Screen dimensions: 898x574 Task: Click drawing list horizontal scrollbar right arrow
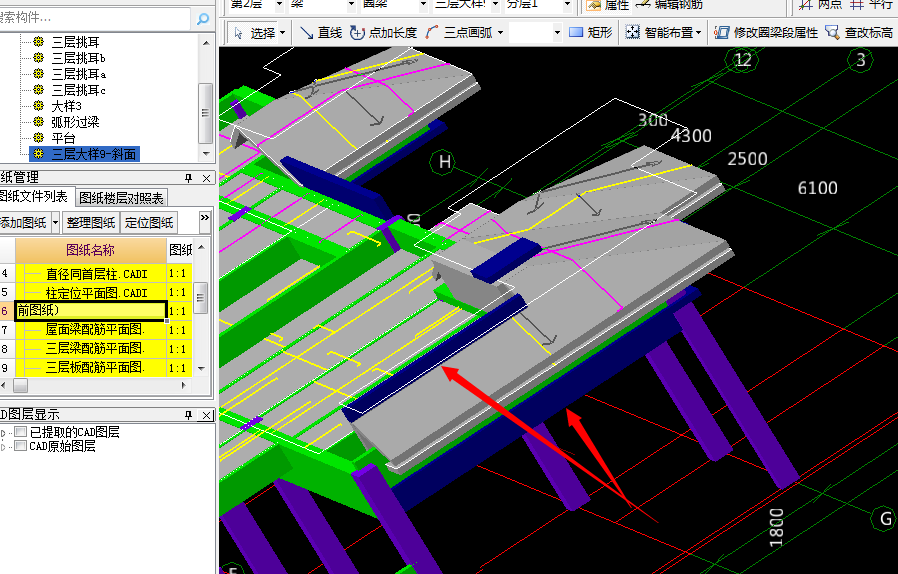(183, 386)
